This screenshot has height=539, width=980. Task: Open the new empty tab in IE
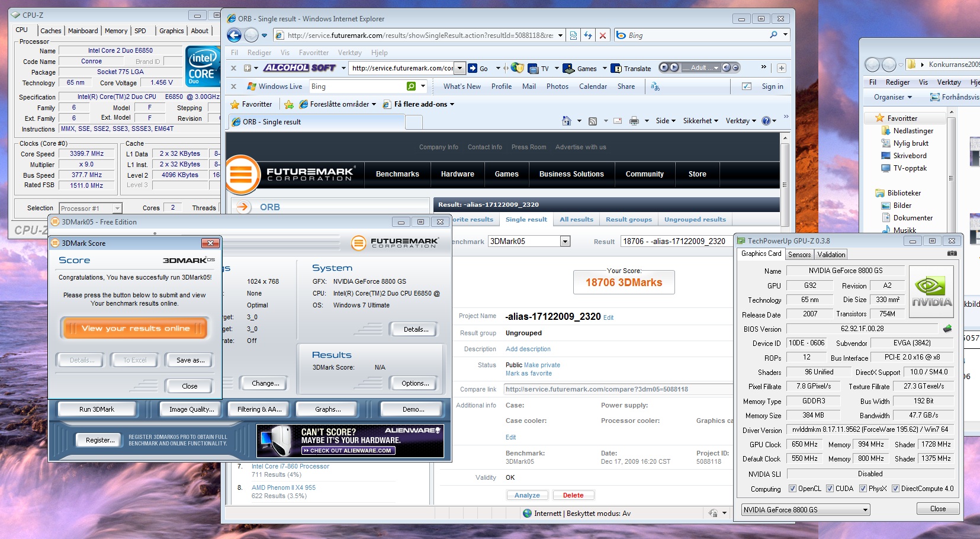point(414,122)
